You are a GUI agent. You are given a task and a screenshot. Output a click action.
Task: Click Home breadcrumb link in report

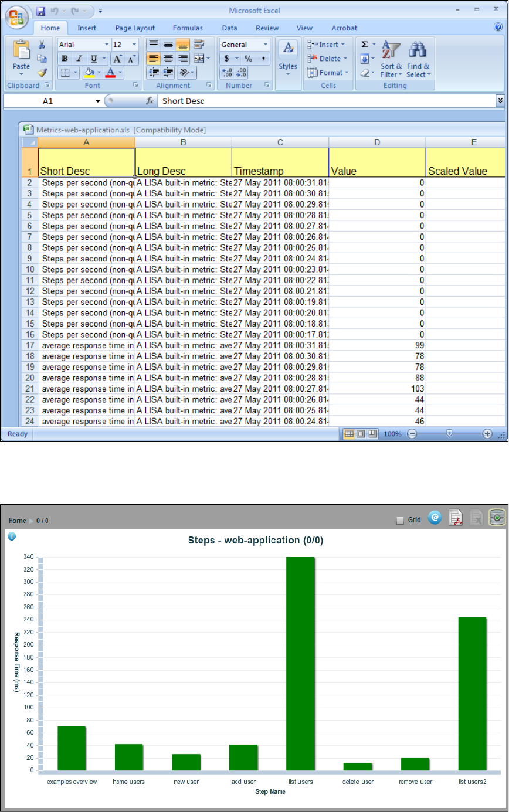pos(17,521)
